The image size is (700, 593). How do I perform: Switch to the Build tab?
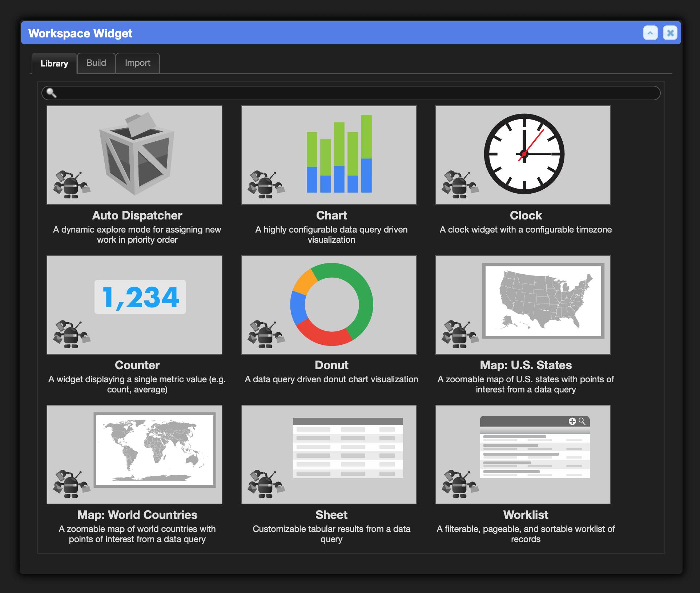pos(96,63)
